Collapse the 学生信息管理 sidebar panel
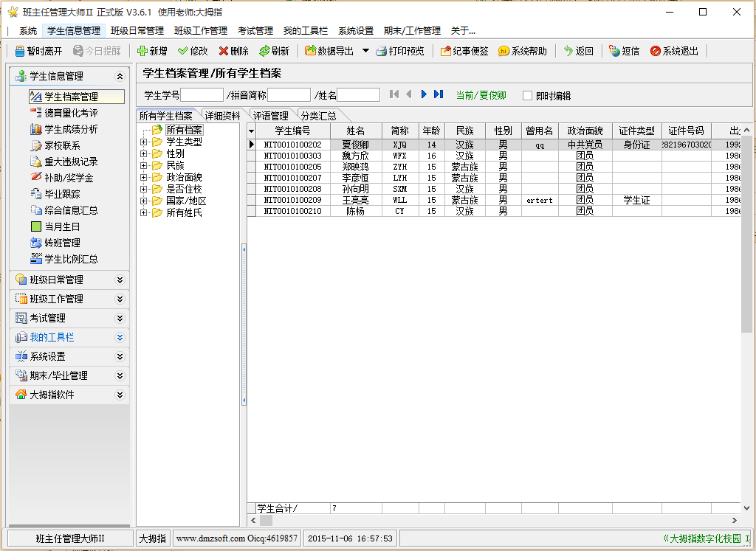The height and width of the screenshot is (551, 756). [120, 76]
